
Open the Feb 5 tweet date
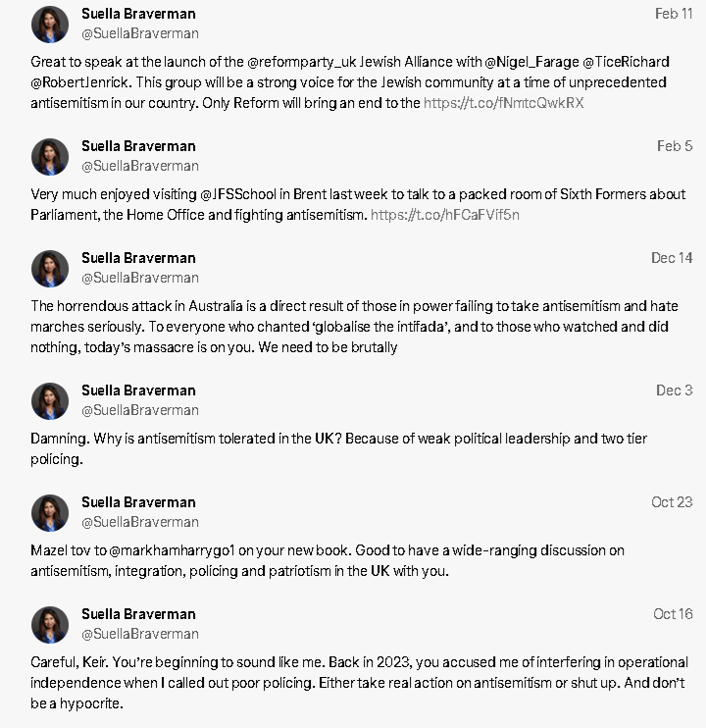pos(675,146)
